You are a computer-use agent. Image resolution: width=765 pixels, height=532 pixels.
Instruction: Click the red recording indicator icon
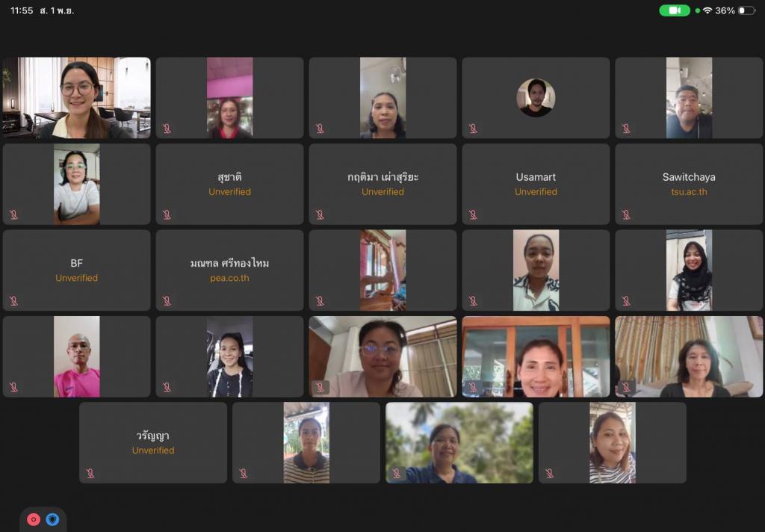pos(33,519)
